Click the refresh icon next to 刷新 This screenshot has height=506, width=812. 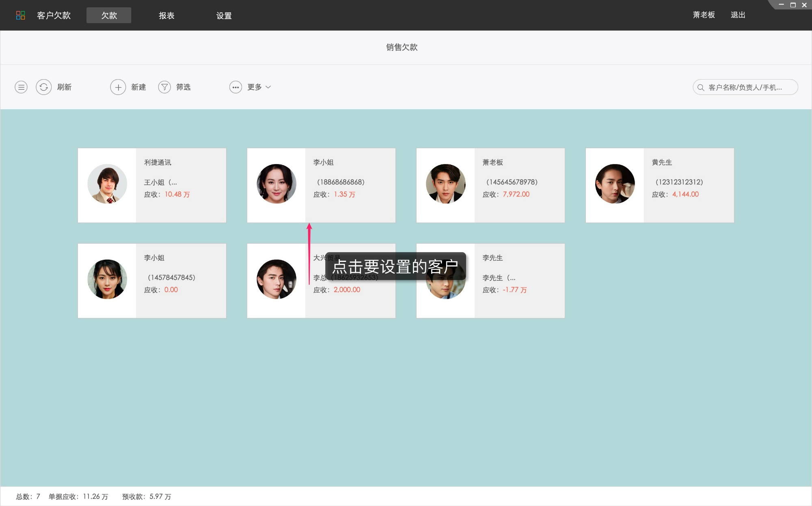[x=44, y=87]
